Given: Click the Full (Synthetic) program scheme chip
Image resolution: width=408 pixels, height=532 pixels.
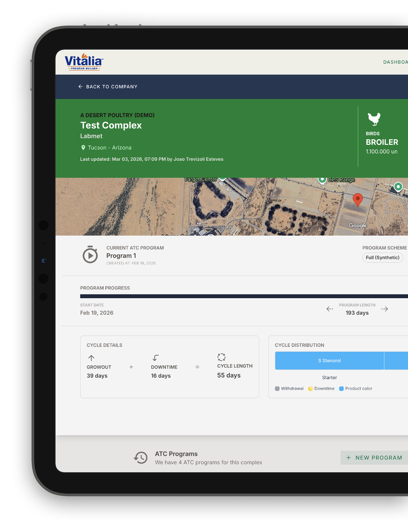Looking at the screenshot, I should [382, 258].
